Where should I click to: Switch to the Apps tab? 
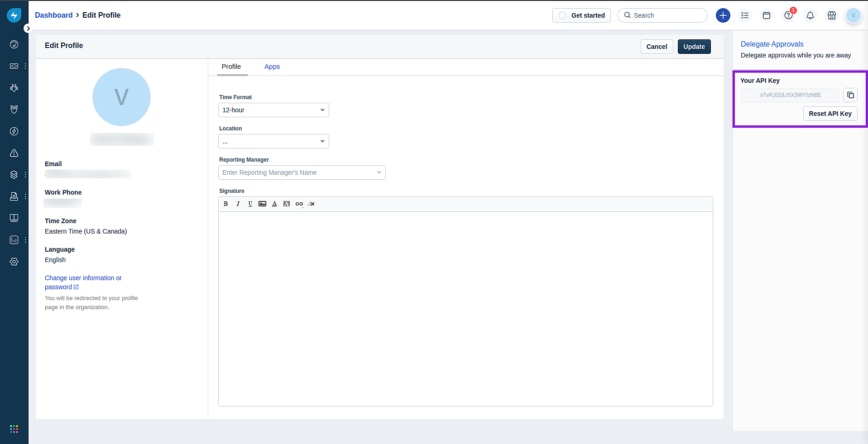click(x=272, y=67)
